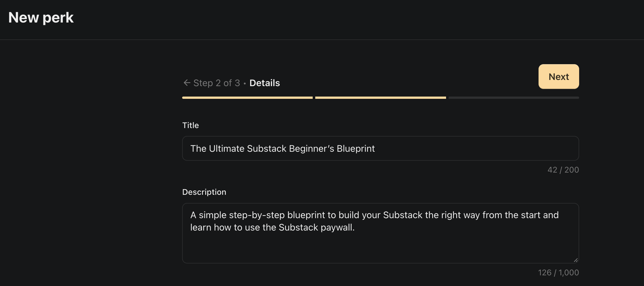Screen dimensions: 644x286
Task: Click the 'Step 2 of 3' text
Action: pos(217,83)
